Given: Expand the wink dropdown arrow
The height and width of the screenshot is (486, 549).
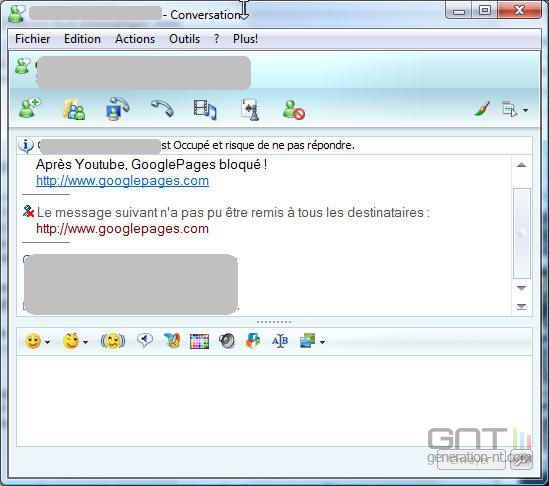Looking at the screenshot, I should click(85, 342).
